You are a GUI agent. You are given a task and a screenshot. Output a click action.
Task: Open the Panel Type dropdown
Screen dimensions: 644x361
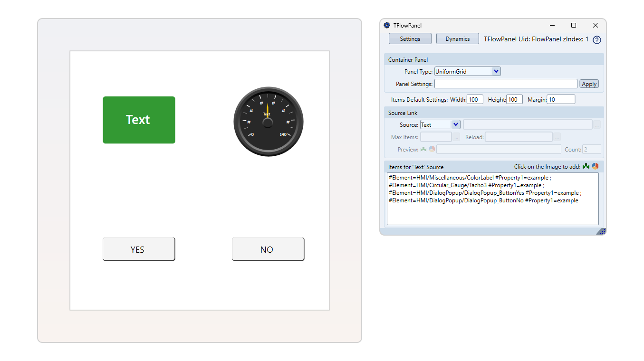[496, 72]
